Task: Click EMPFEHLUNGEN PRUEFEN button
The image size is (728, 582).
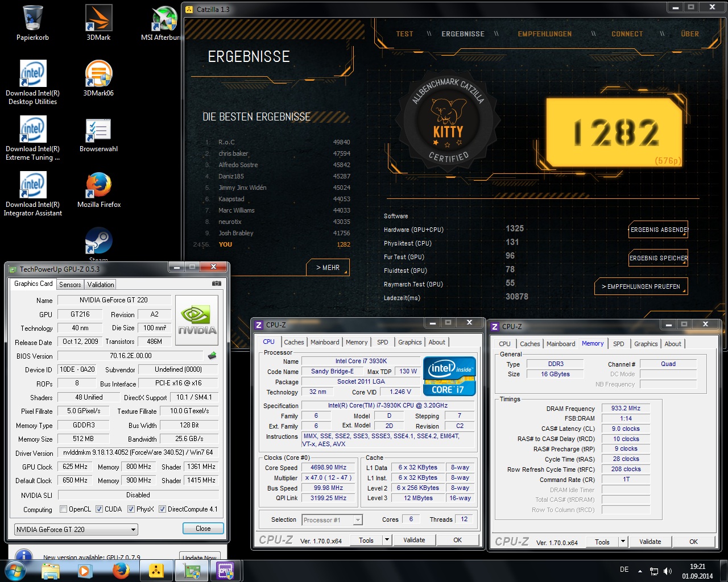Action: tap(641, 286)
